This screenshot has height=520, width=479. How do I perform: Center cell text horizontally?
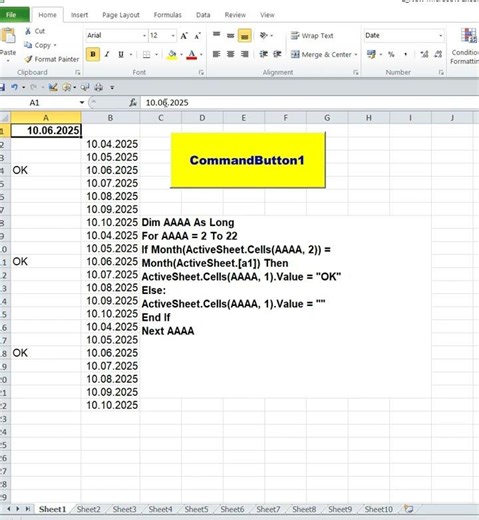pyautogui.click(x=230, y=54)
